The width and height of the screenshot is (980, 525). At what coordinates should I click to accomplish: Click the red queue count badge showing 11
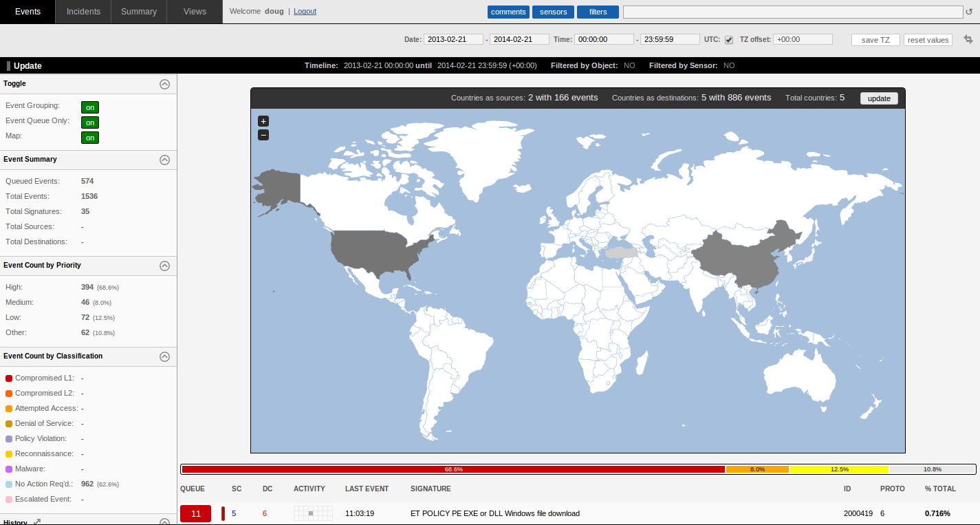[x=195, y=513]
